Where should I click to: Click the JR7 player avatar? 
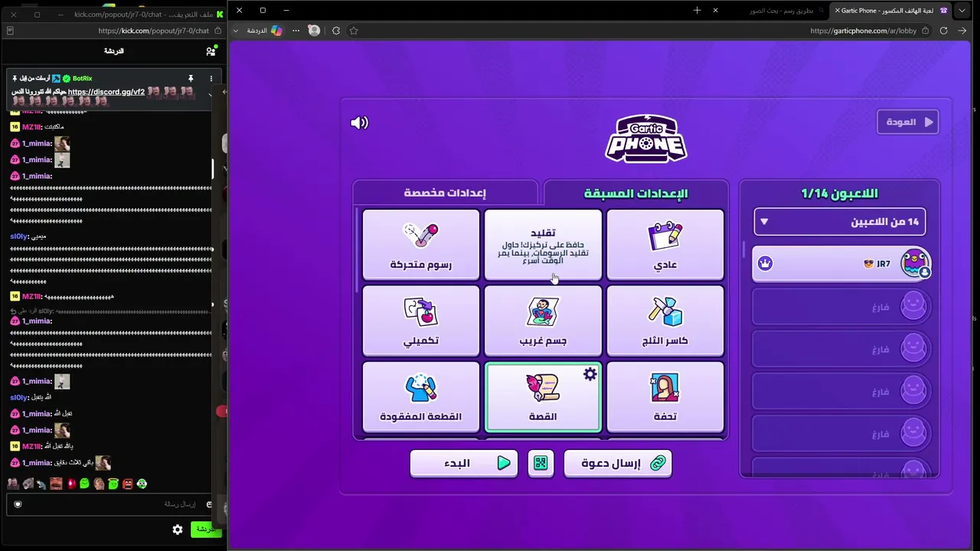click(915, 263)
